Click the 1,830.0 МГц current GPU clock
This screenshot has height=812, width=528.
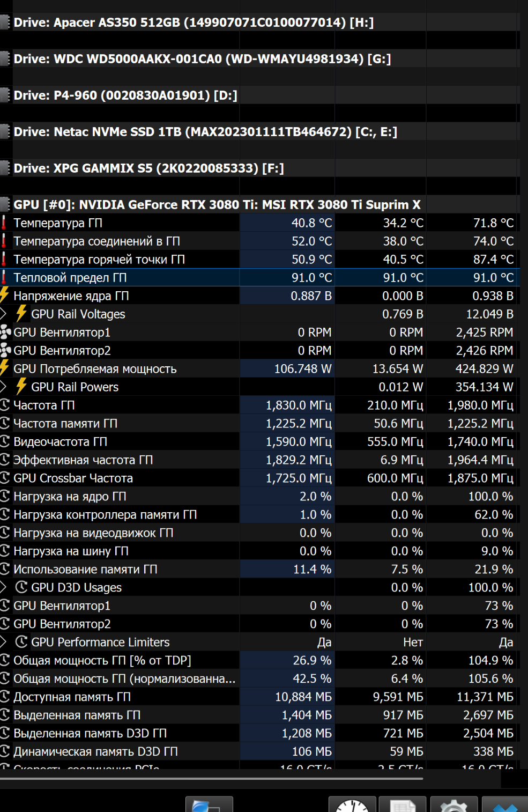pos(299,405)
